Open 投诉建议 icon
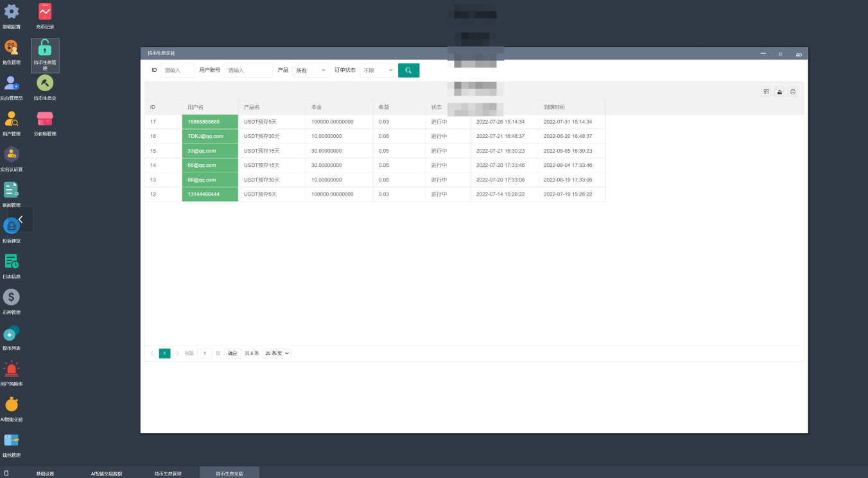Viewport: 868px width, 478px height. click(12, 226)
